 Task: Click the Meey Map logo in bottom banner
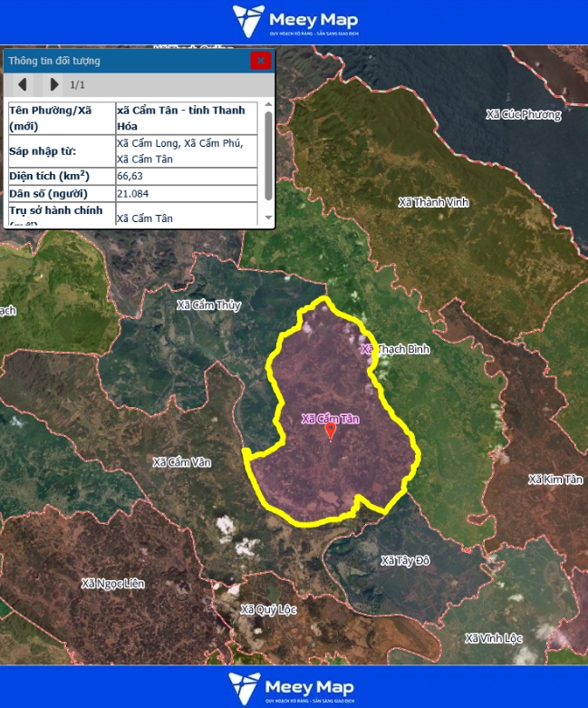(294, 687)
